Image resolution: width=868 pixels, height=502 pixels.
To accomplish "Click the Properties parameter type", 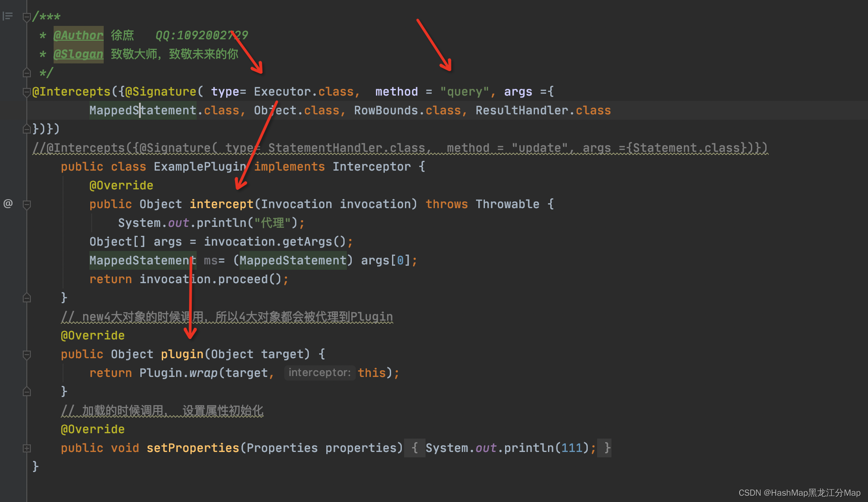I will [x=282, y=448].
